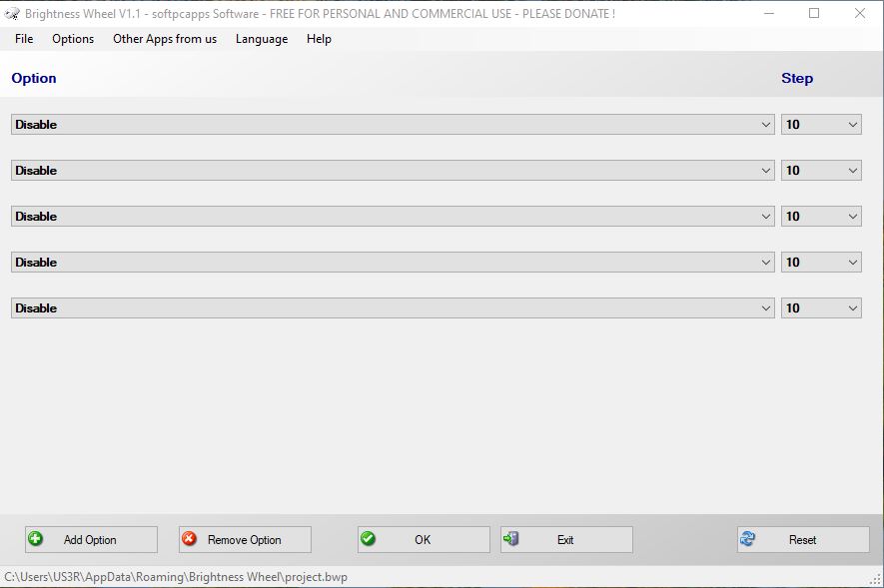The width and height of the screenshot is (884, 588).
Task: Click the project.bwp file path in status bar
Action: pos(176,577)
